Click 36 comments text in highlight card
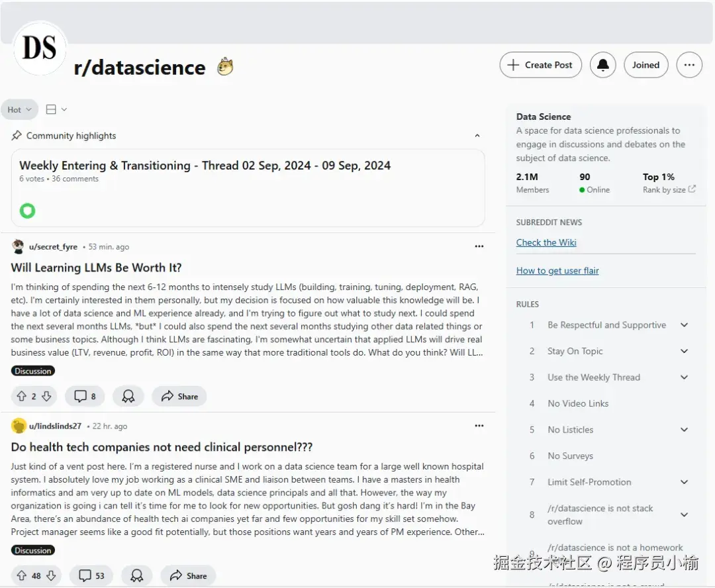 coord(75,179)
